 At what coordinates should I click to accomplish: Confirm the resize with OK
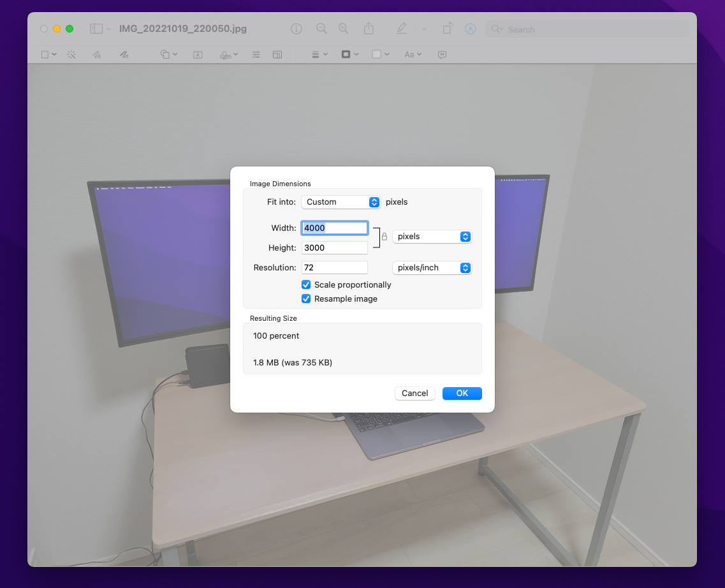pos(462,393)
